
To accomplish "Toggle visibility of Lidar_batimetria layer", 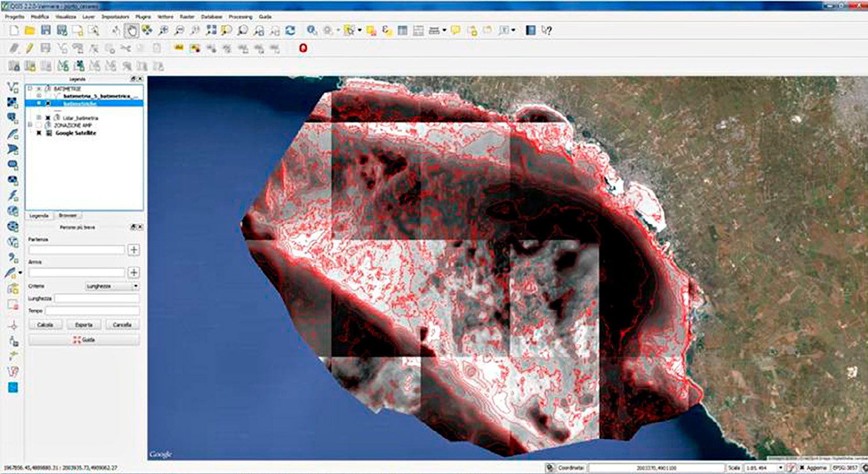I will (48, 118).
